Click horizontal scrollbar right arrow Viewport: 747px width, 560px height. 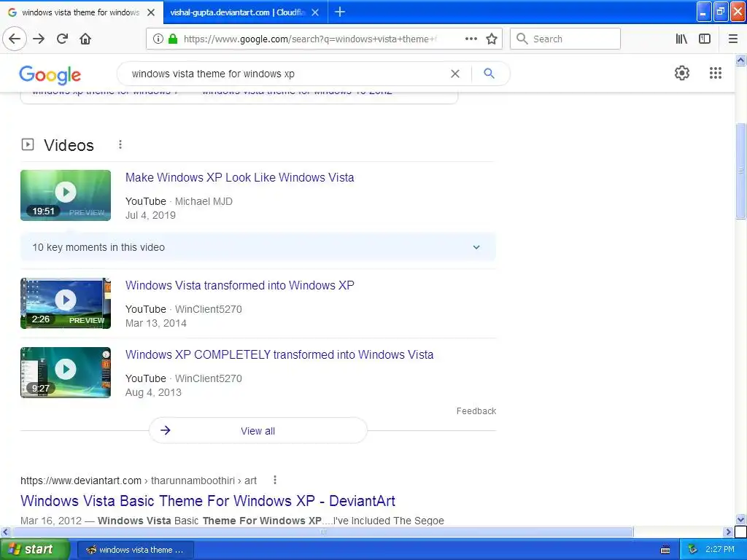tap(728, 532)
